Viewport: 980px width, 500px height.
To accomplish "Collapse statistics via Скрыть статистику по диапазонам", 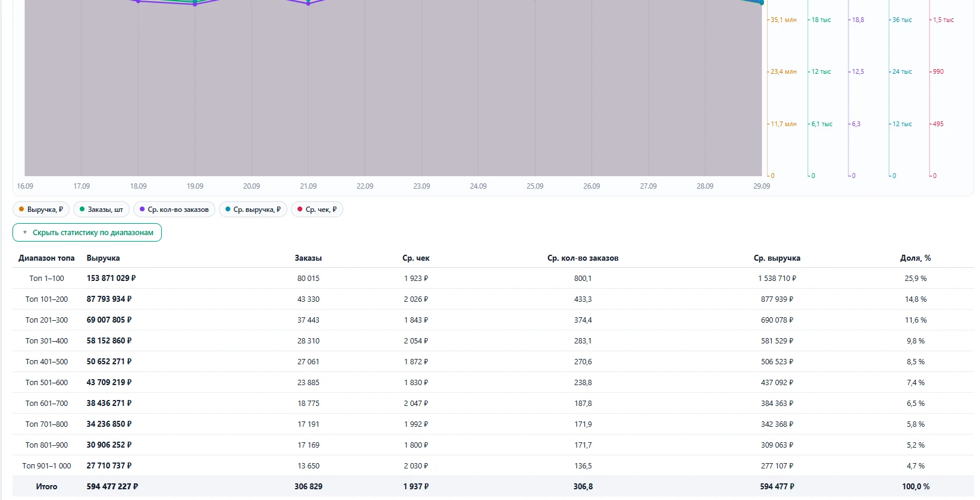I will pyautogui.click(x=87, y=233).
